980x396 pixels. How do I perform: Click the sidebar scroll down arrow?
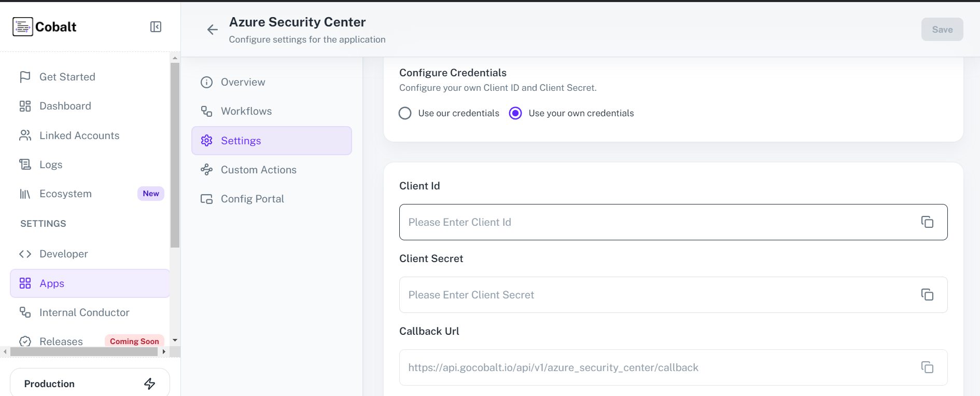[x=175, y=340]
